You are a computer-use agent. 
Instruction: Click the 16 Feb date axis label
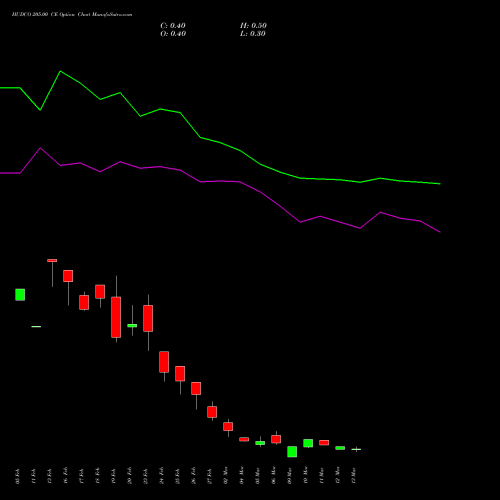coord(66,476)
